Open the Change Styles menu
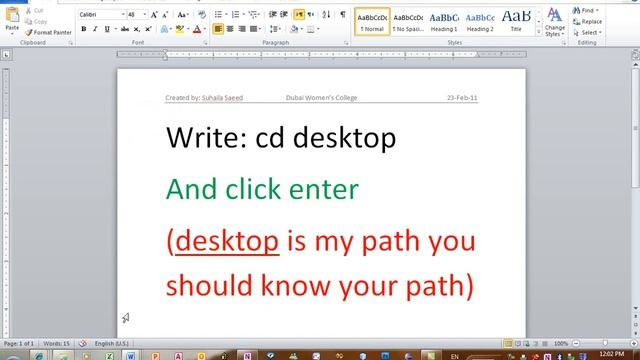 (x=555, y=22)
